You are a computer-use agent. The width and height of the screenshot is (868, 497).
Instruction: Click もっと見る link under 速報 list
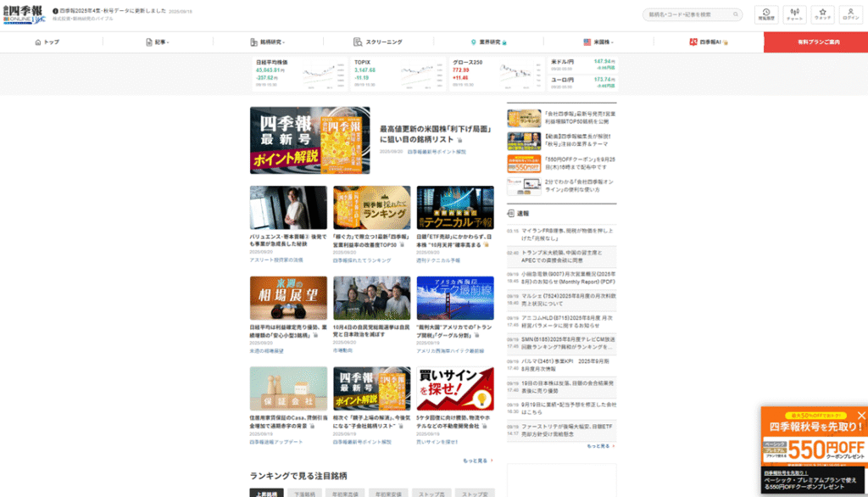pyautogui.click(x=599, y=445)
